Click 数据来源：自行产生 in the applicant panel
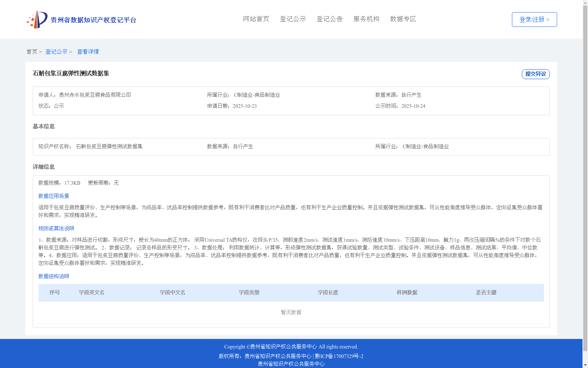 [x=398, y=95]
